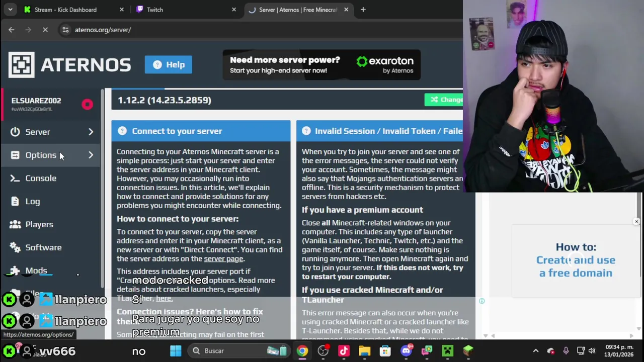Open File Explorer from the taskbar
The height and width of the screenshot is (362, 644).
click(x=364, y=350)
